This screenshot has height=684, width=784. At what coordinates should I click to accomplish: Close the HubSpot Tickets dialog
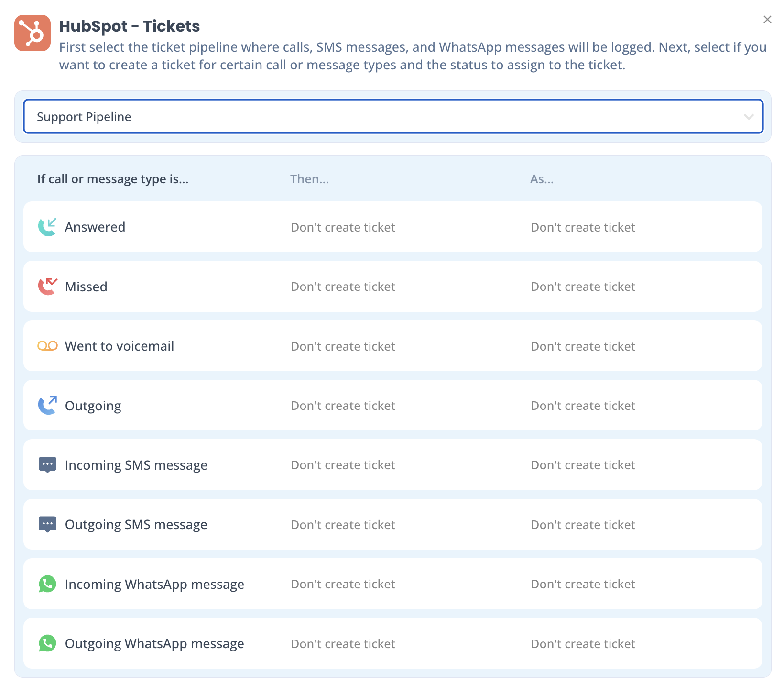[x=767, y=19]
